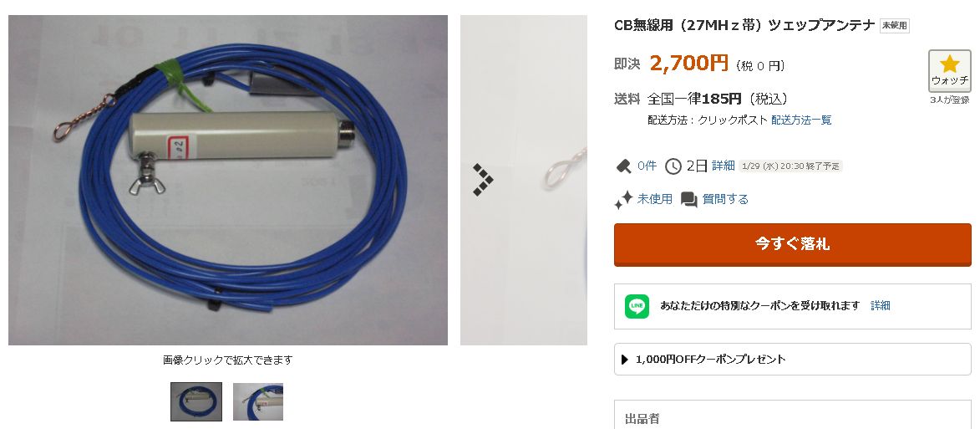Click the bid gavel icon

point(623,166)
